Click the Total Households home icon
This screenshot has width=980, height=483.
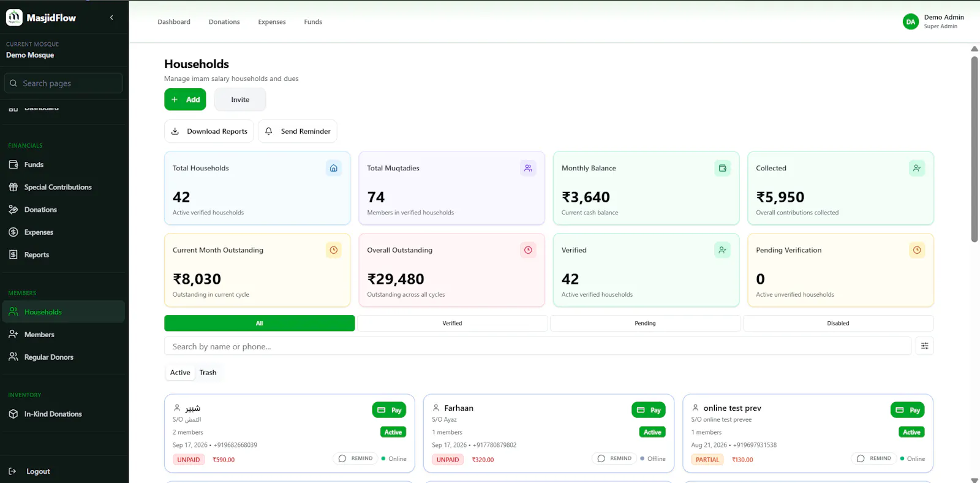coord(334,168)
